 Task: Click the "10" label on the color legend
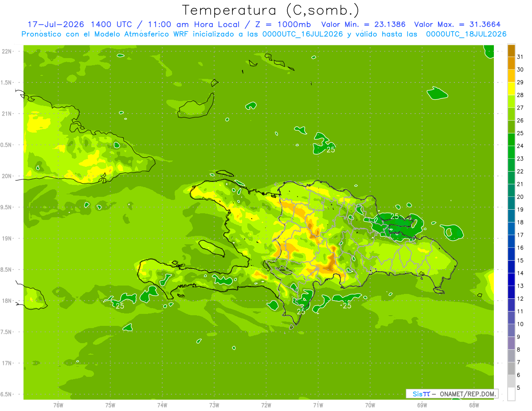[x=520, y=324]
